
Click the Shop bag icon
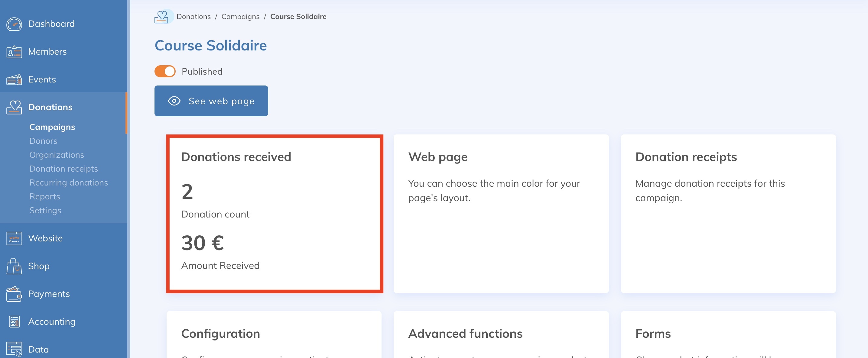pos(14,266)
